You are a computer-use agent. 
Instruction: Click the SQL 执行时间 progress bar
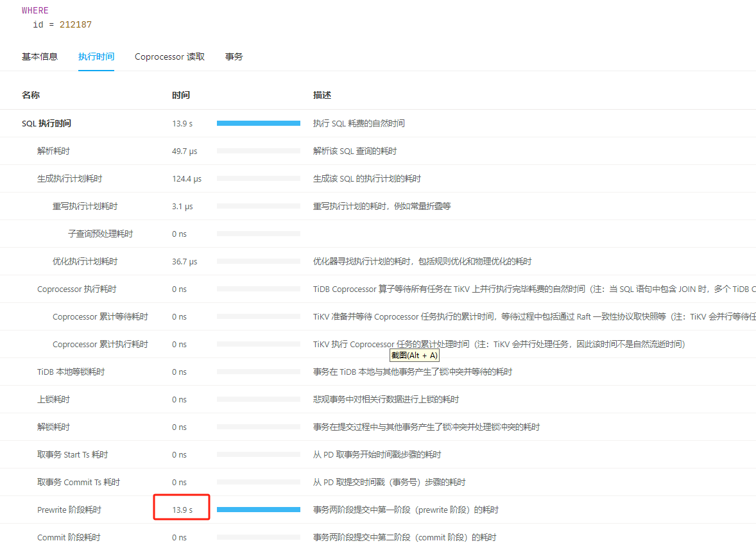click(x=258, y=123)
